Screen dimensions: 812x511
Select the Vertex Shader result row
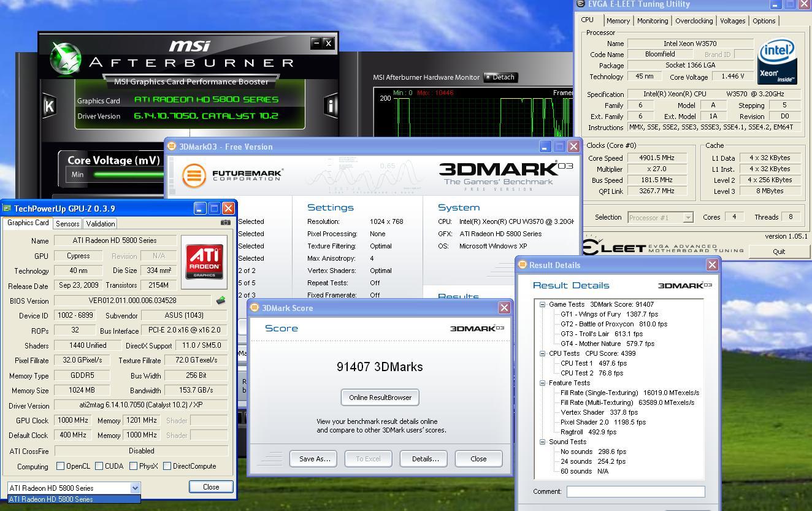[599, 412]
